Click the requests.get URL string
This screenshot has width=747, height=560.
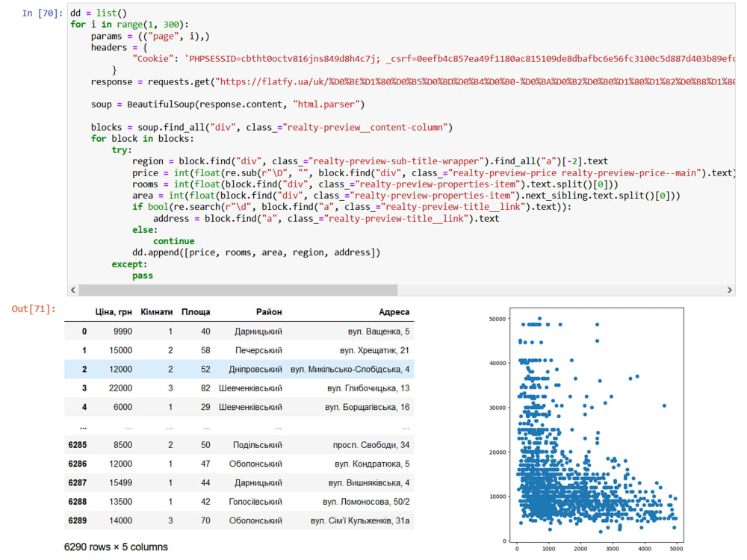pyautogui.click(x=475, y=82)
